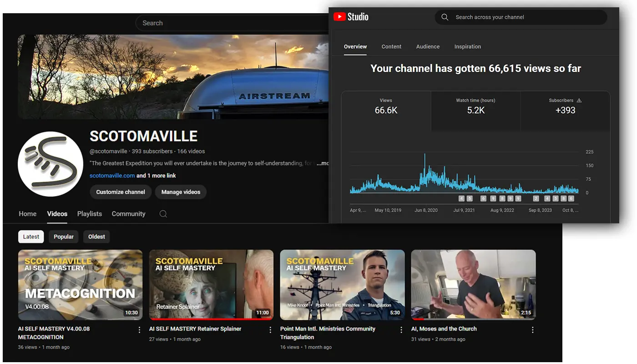Click the SCOTOMAVILLE channel name heading

(x=143, y=136)
